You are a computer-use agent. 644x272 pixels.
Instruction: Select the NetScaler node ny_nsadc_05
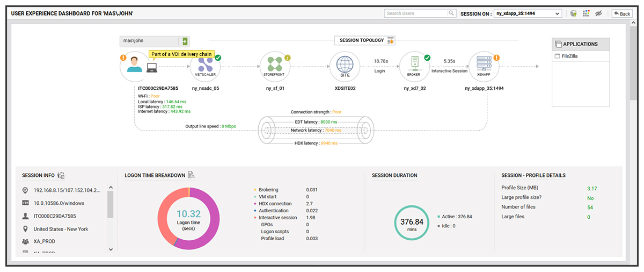click(x=205, y=67)
